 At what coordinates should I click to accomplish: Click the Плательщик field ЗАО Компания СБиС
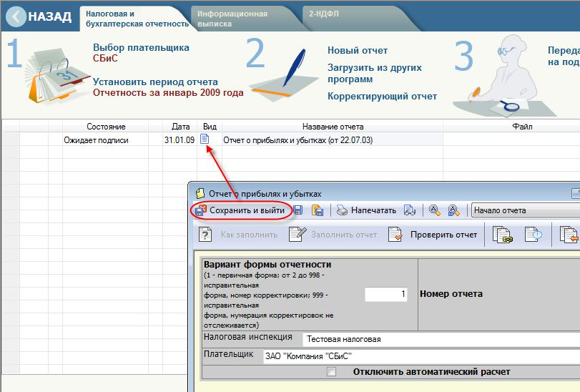[422, 356]
